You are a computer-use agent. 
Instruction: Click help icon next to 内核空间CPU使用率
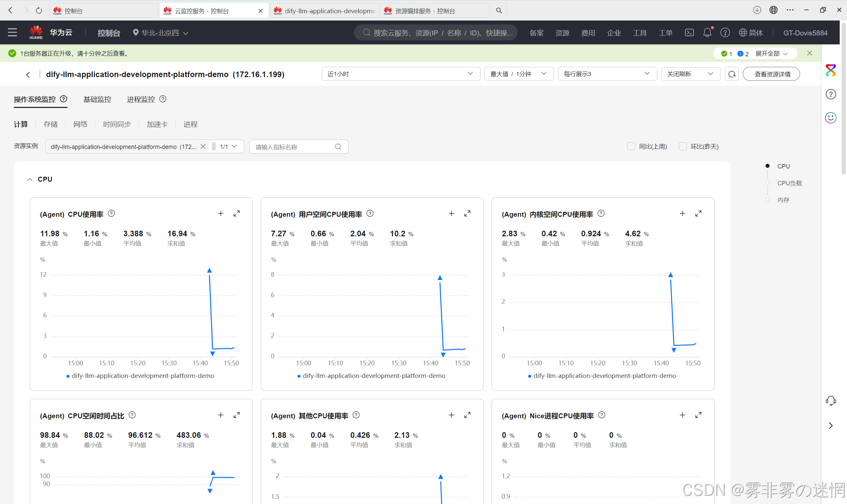coord(601,214)
